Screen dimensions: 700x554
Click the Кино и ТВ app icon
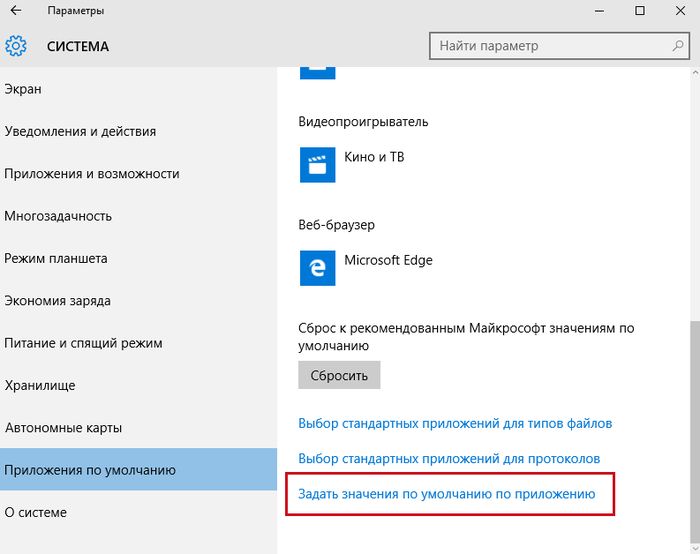click(x=317, y=163)
